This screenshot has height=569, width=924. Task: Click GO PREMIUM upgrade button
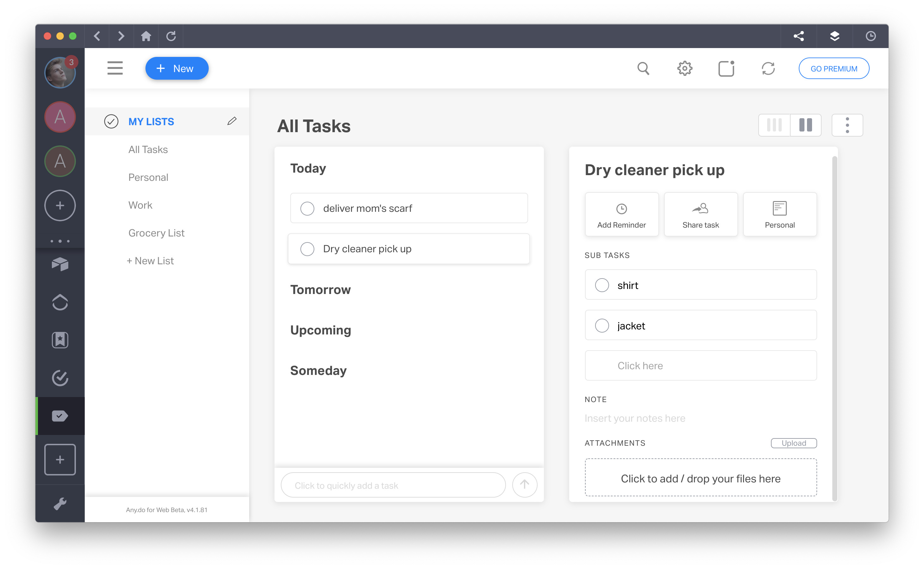(834, 69)
